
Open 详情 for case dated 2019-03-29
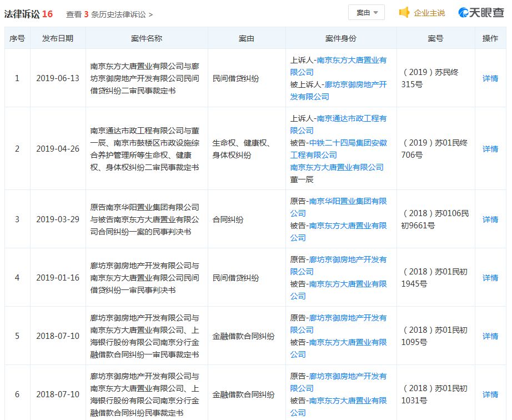[489, 219]
